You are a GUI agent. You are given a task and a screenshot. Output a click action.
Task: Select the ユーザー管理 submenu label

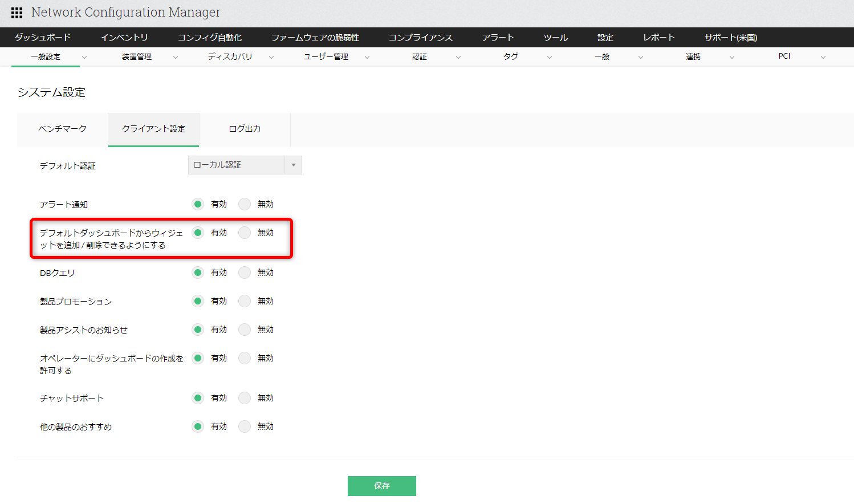pyautogui.click(x=326, y=56)
